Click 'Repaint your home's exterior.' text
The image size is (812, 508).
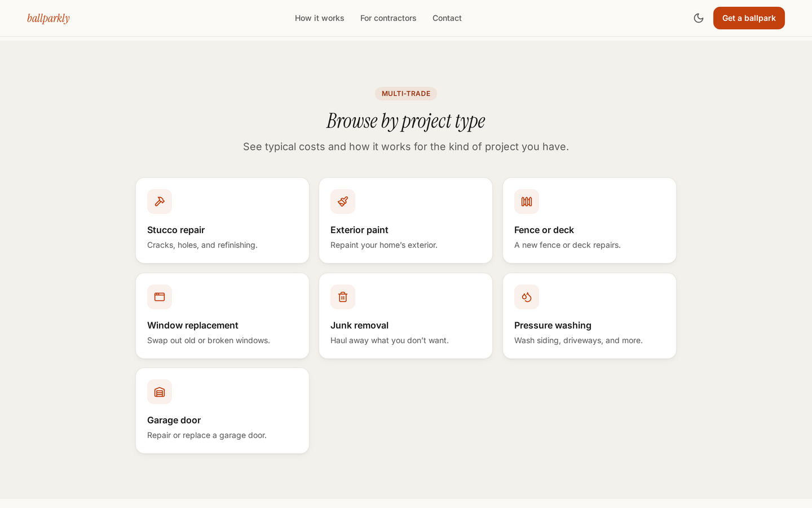384,245
